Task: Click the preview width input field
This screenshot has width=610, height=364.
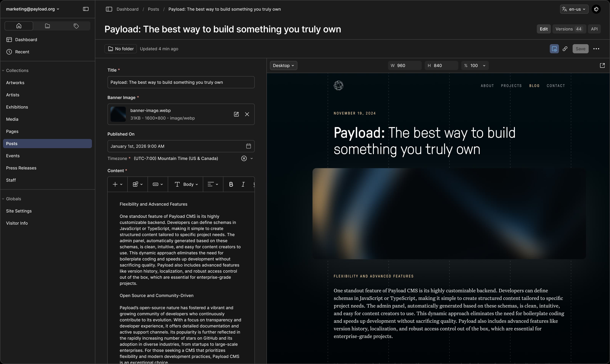Action: [405, 65]
